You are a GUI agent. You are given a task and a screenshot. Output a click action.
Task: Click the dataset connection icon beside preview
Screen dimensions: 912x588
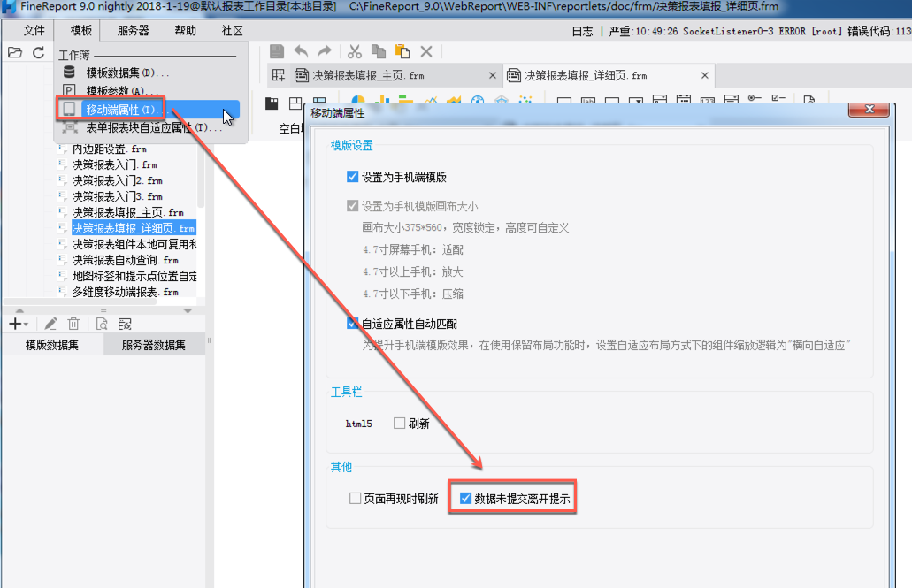point(125,324)
